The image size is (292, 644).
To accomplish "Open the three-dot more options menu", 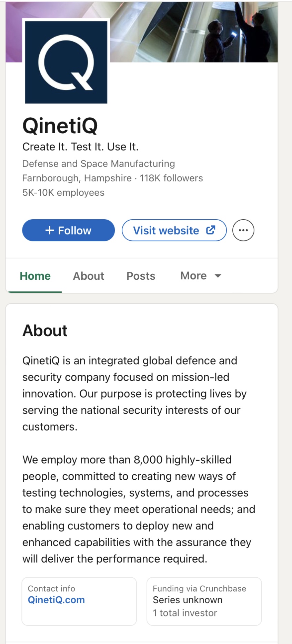I will [243, 230].
